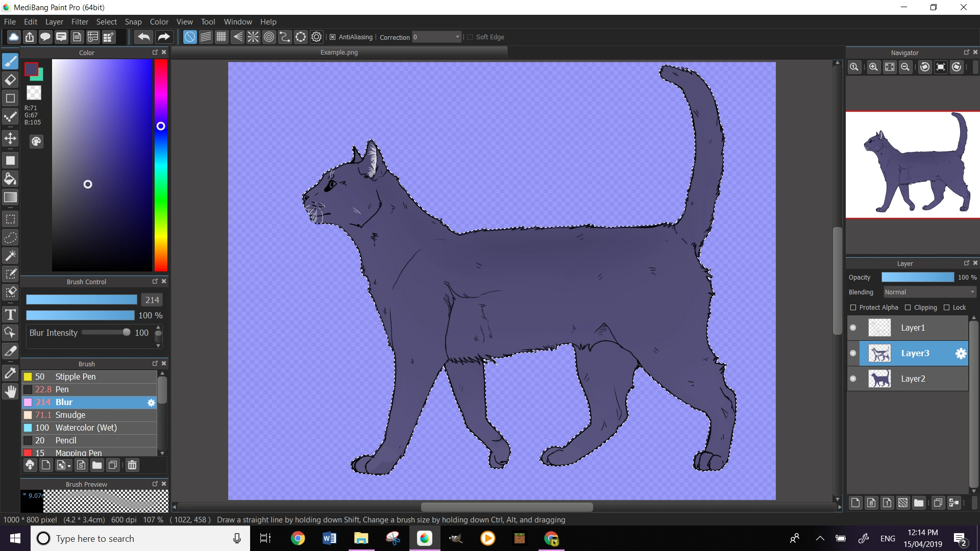Select the Bucket fill tool
The height and width of the screenshot is (551, 980).
(x=10, y=179)
